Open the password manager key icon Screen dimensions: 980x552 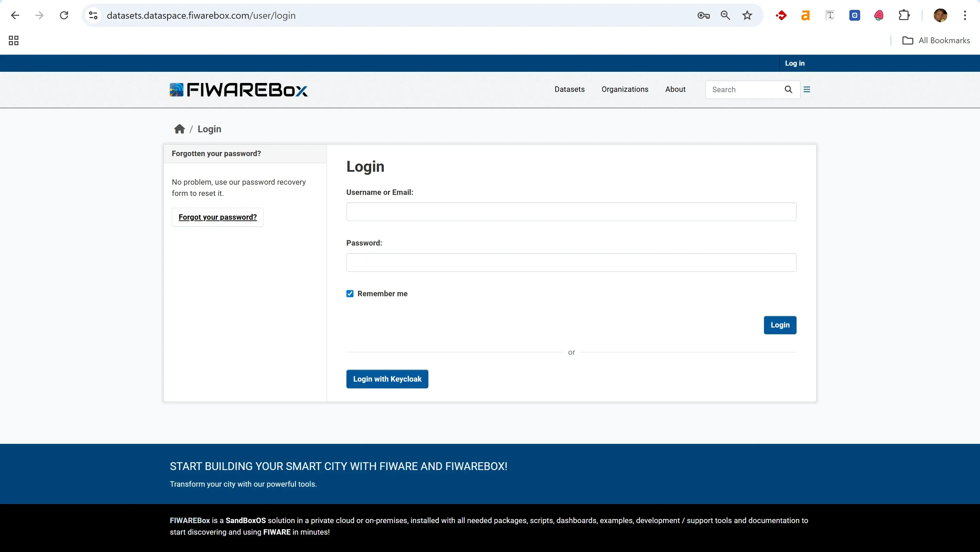(x=703, y=15)
